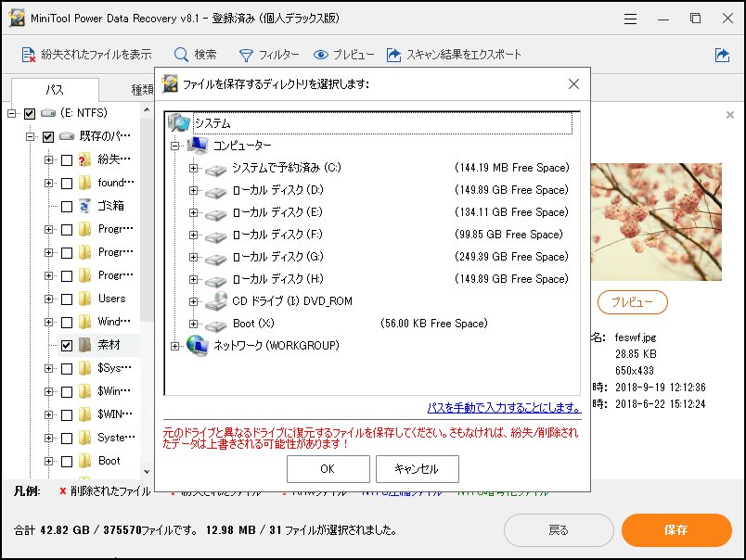The image size is (746, 560).
Task: Open the フィルター filter tool
Action: point(260,54)
